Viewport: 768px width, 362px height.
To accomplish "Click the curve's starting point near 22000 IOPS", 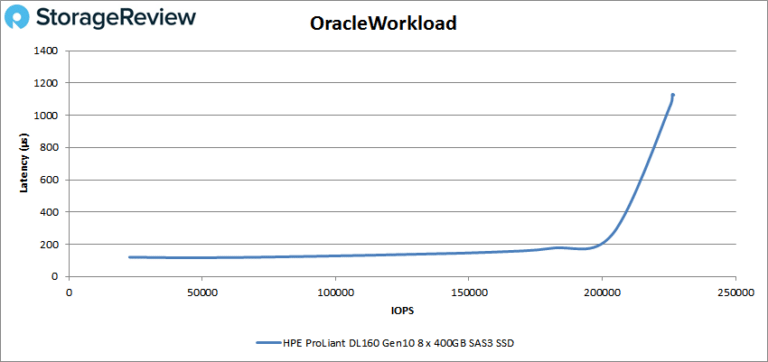I will (130, 257).
